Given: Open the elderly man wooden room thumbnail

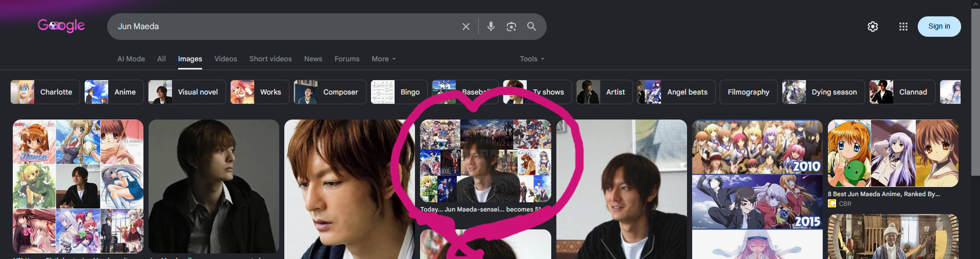Looking at the screenshot, I should (893, 237).
